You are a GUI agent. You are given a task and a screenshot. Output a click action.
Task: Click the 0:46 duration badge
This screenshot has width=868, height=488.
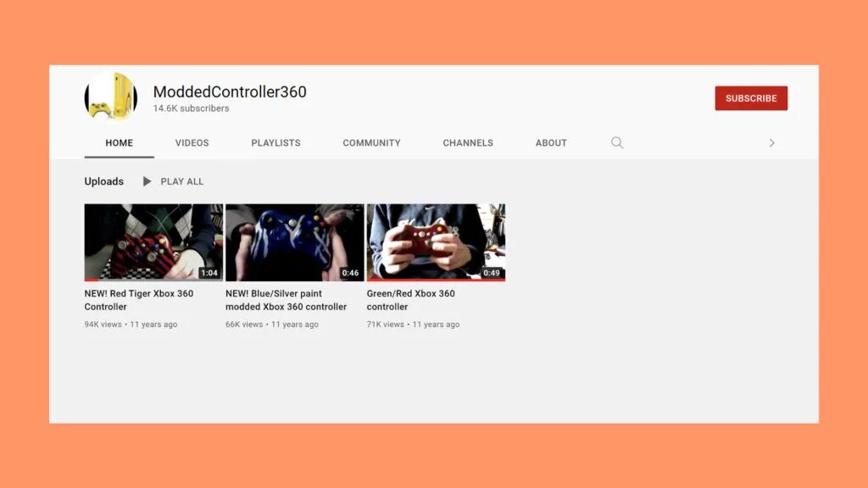pyautogui.click(x=350, y=273)
